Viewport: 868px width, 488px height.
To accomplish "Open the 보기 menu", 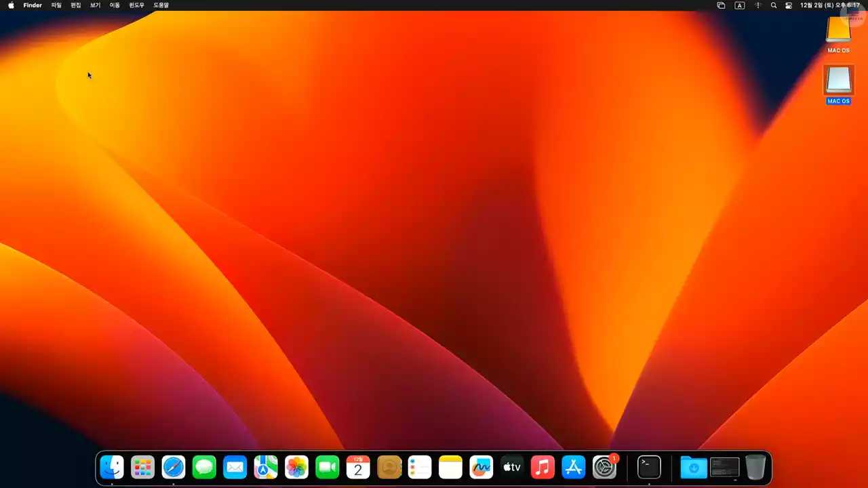I will pos(96,5).
